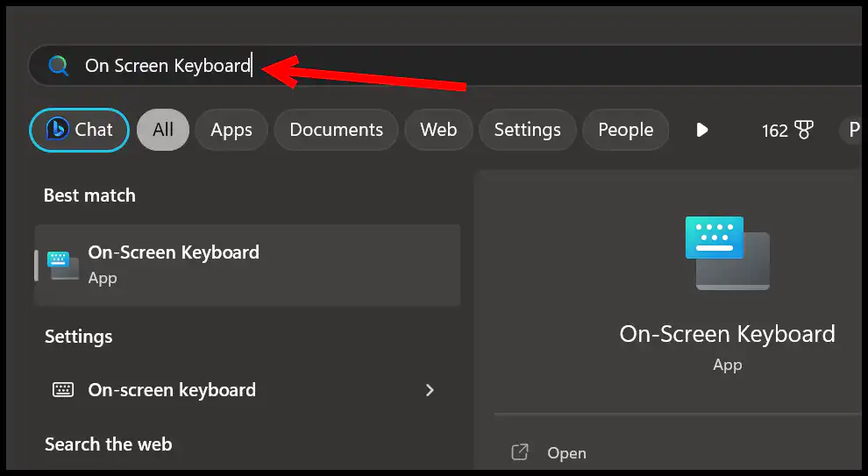Click the search magnifier icon

pyautogui.click(x=58, y=66)
